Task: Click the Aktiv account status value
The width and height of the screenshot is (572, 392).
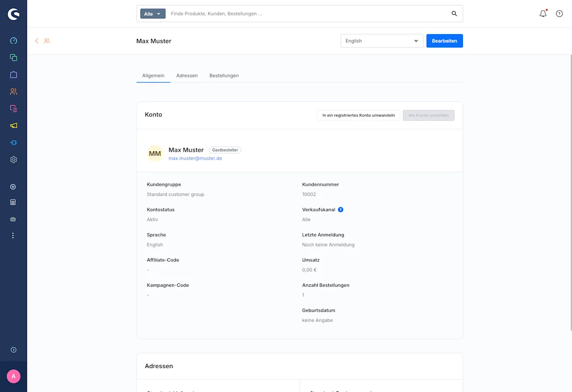Action: coord(152,220)
